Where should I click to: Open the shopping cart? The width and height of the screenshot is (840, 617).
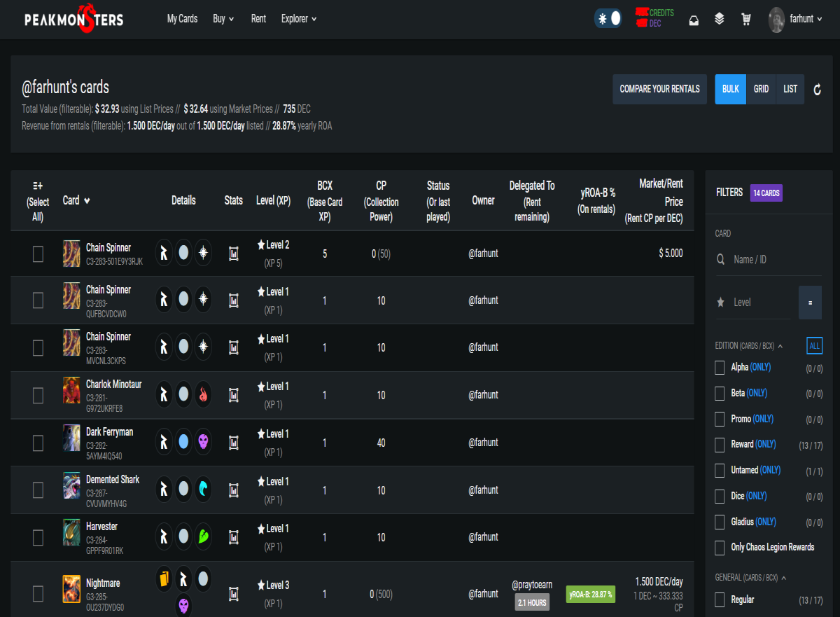coord(746,20)
